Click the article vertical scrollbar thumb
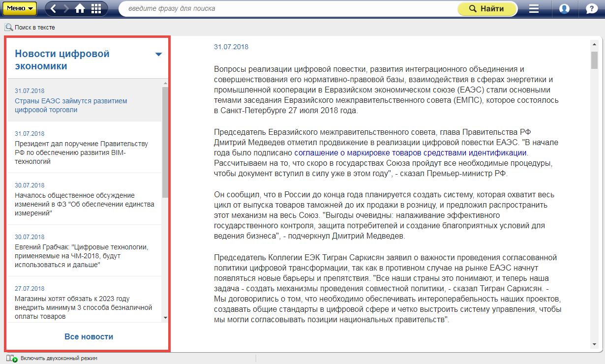This screenshot has width=605, height=364. coord(594,60)
